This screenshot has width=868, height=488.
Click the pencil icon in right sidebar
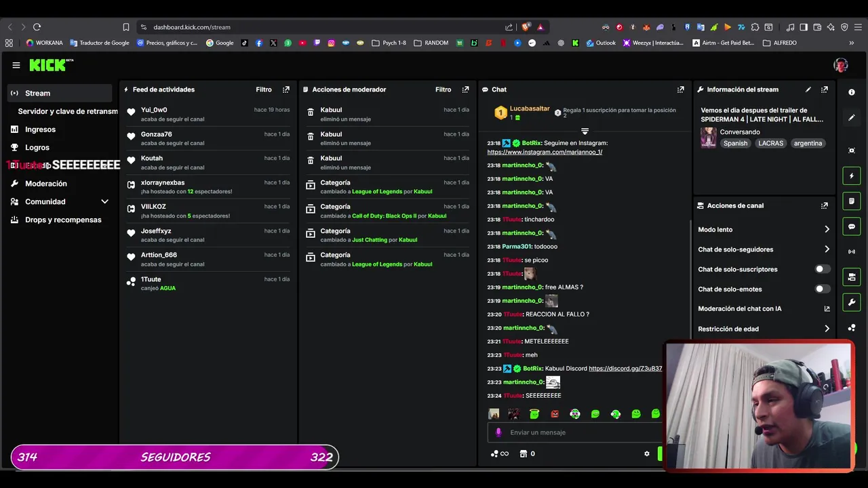point(852,117)
